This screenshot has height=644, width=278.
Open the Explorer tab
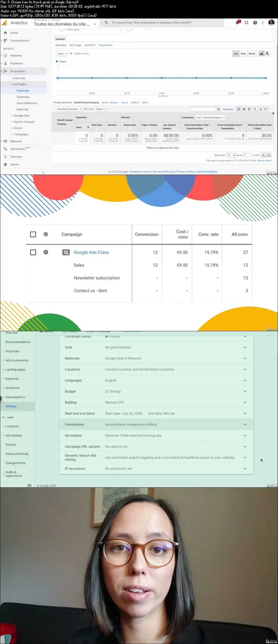click(x=60, y=39)
